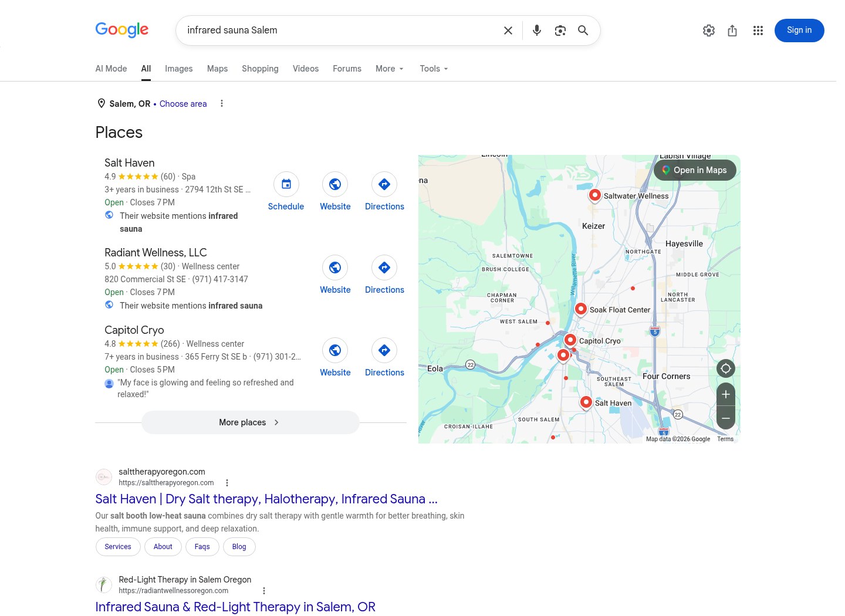Open the Google apps grid

(758, 31)
